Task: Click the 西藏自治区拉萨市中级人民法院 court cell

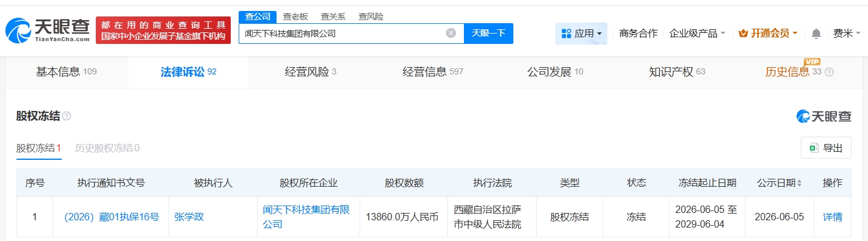Action: (492, 217)
